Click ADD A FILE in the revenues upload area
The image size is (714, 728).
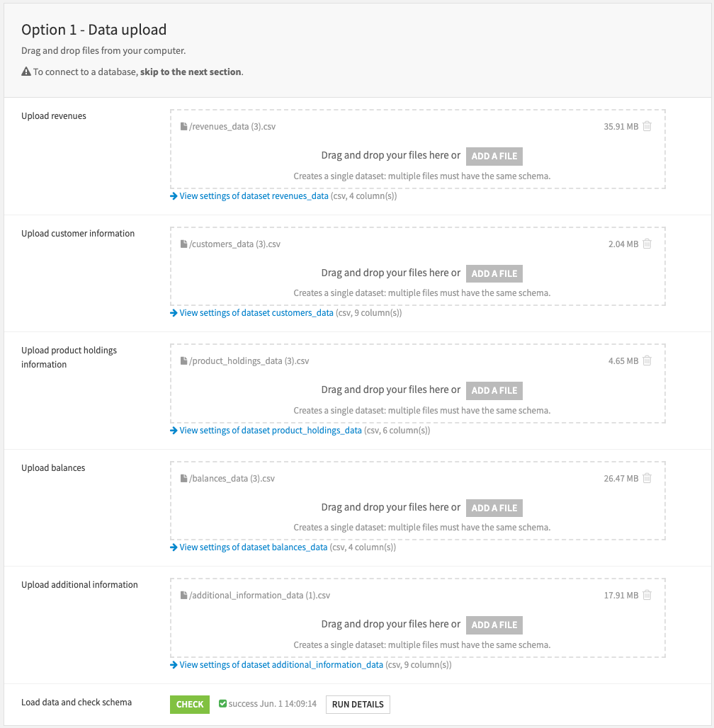(x=494, y=156)
